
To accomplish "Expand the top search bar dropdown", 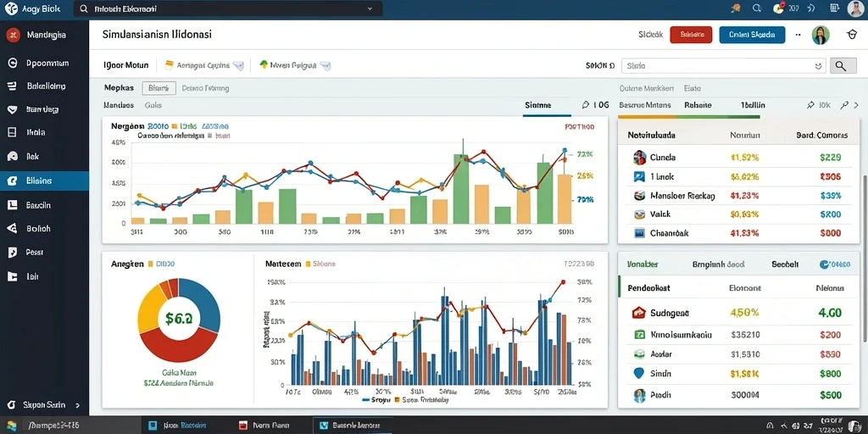I will coord(370,8).
